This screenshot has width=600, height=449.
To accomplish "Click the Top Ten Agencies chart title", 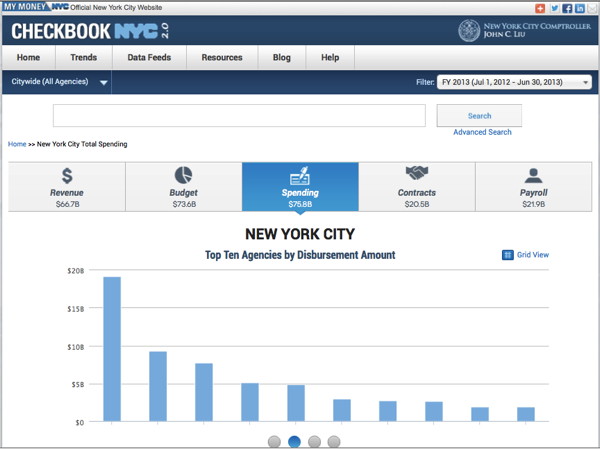I will click(300, 255).
